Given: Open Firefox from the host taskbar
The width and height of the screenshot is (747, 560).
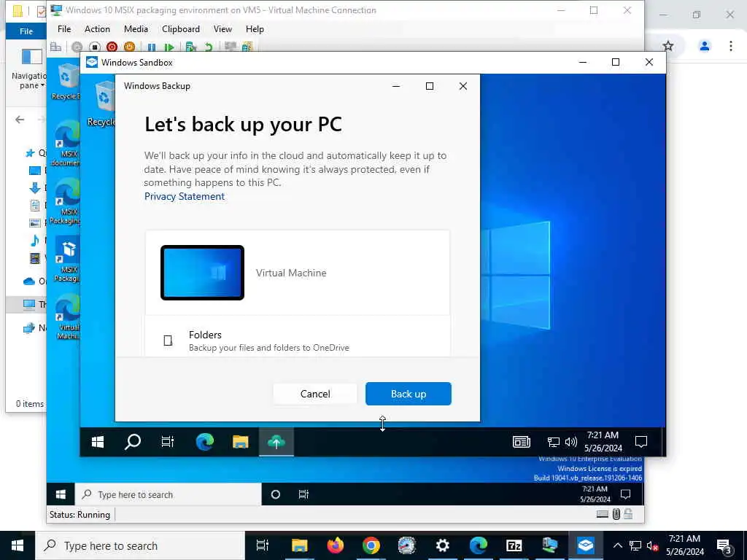Looking at the screenshot, I should (x=336, y=545).
